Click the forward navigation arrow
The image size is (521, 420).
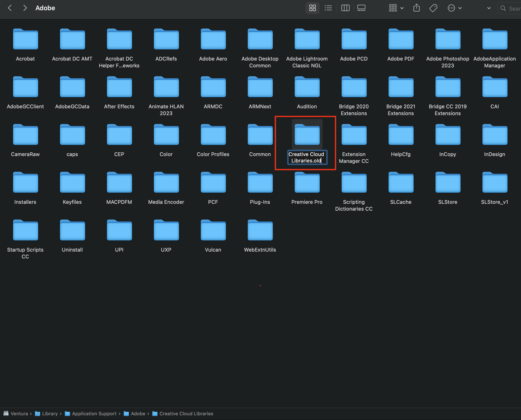click(25, 8)
